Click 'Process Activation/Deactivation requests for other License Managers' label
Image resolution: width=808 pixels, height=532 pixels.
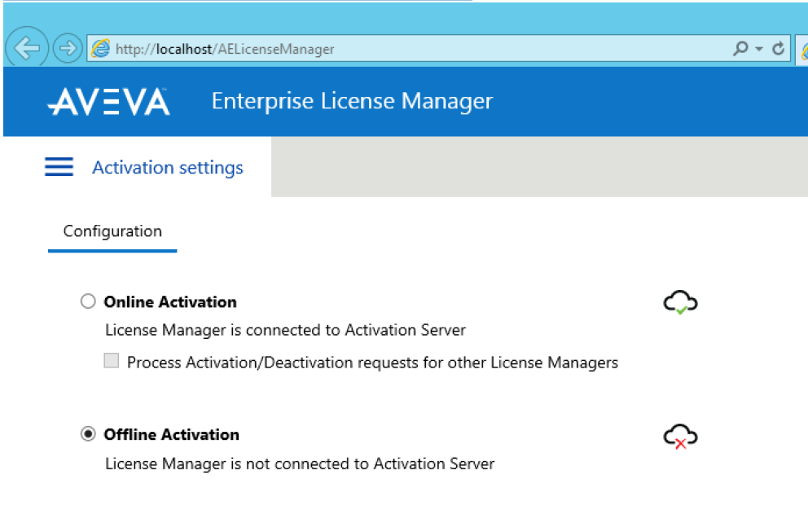[372, 363]
